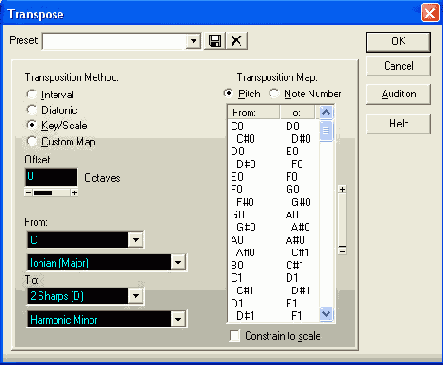This screenshot has height=365, width=443.
Task: Click the Offset slider bar
Action: 51,193
